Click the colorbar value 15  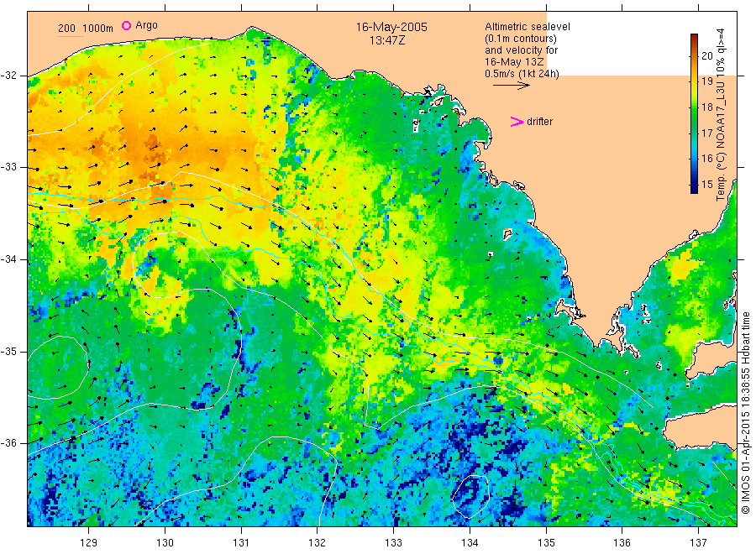706,184
